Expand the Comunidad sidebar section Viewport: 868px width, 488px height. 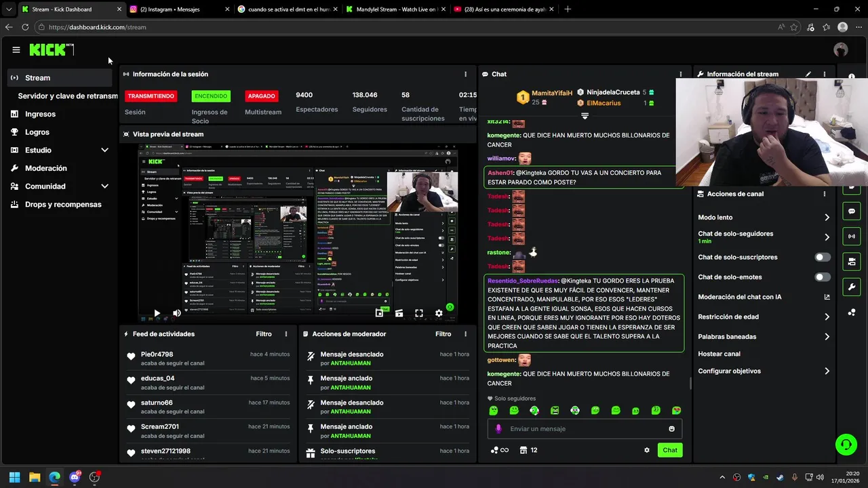click(x=104, y=186)
